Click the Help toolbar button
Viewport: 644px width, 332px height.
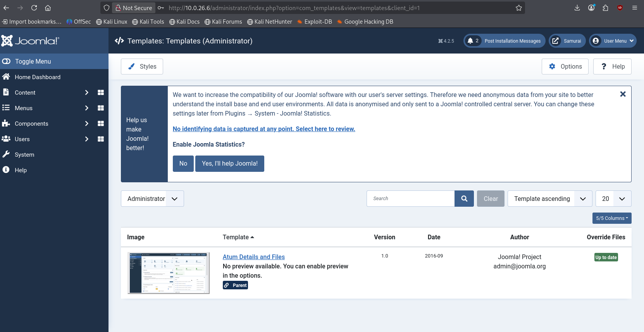612,66
